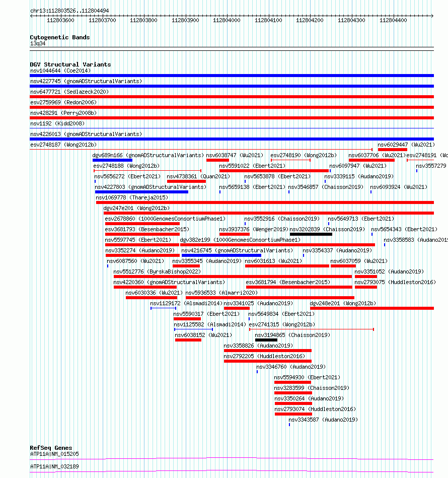Screen dimensions: 448x478
Task: Select nsv6477721 (Sedlazeck2020) variant
Action: [69, 92]
